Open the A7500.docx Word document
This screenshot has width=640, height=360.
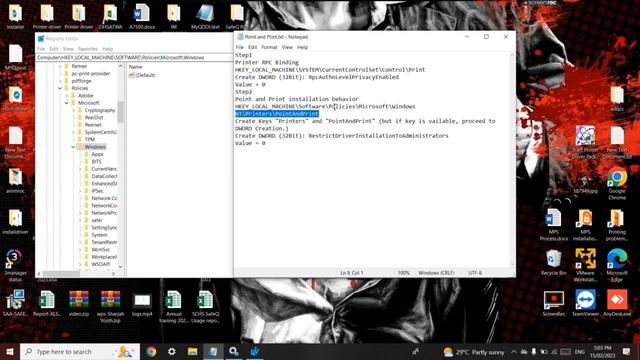[x=142, y=16]
